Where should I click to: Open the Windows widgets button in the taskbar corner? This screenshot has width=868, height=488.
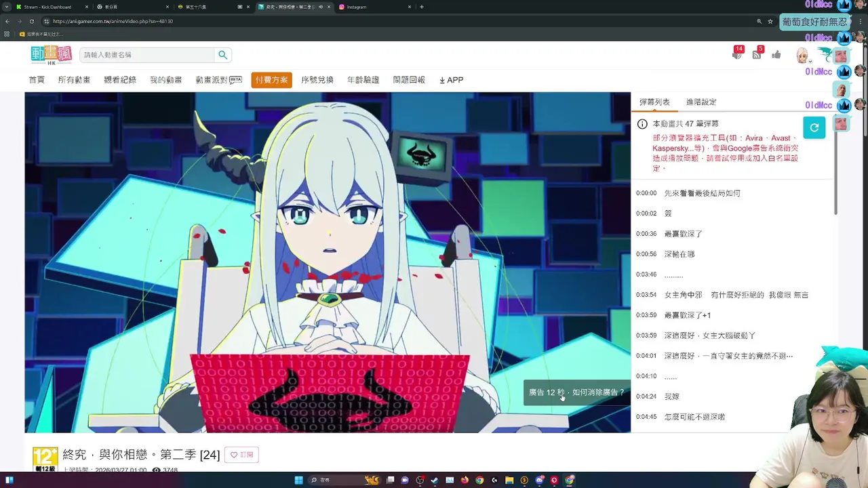coord(9,481)
